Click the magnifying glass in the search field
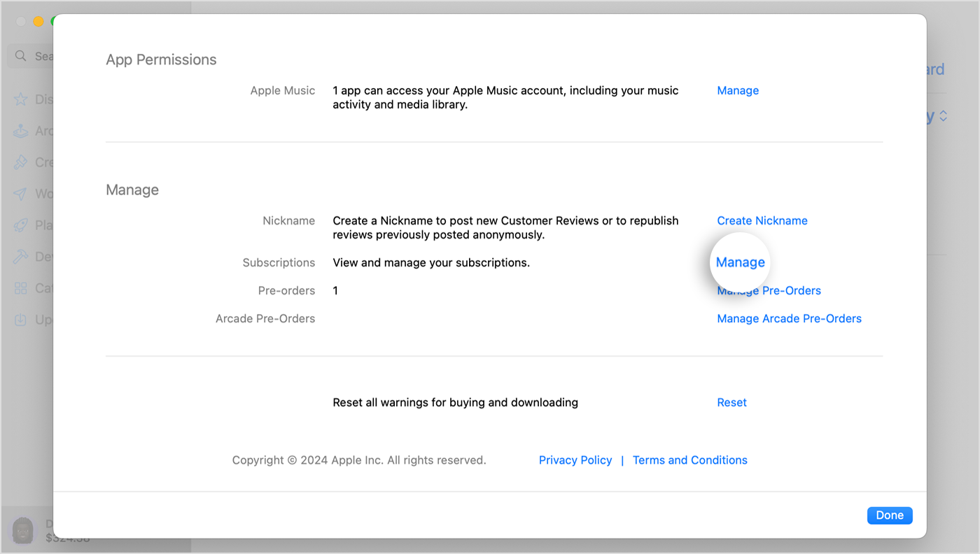The width and height of the screenshot is (980, 554). click(x=20, y=55)
